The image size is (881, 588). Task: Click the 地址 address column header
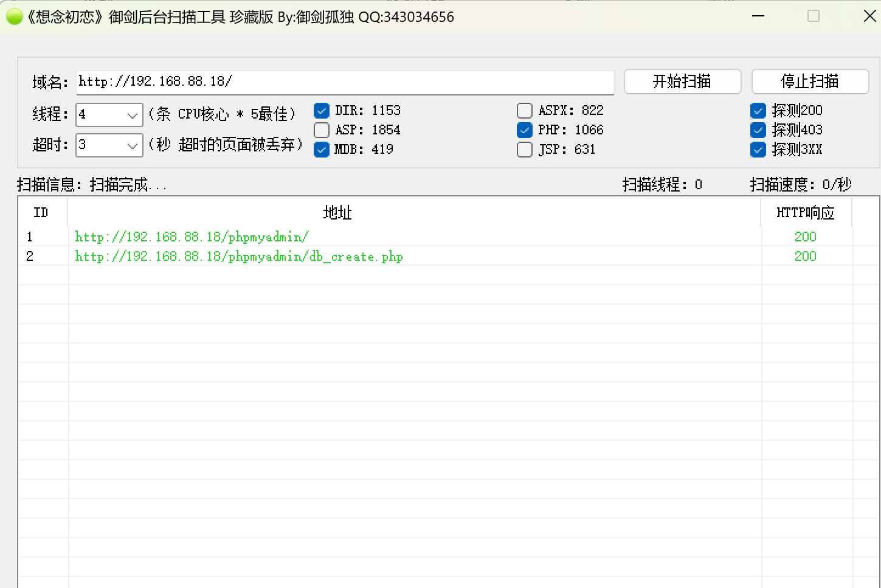[337, 213]
